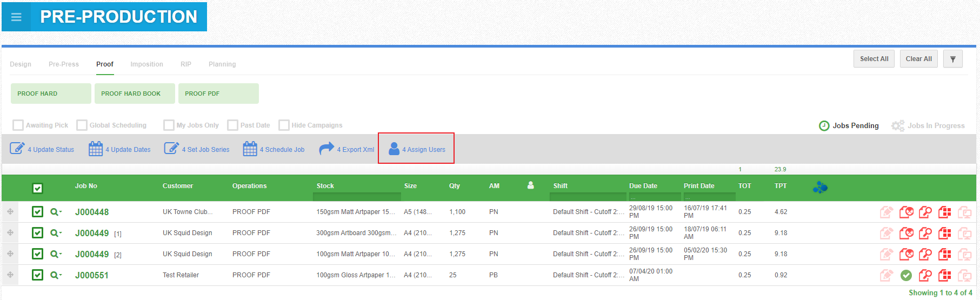The image size is (980, 300).
Task: Click 4 Export Xml arrow action
Action: pos(346,149)
